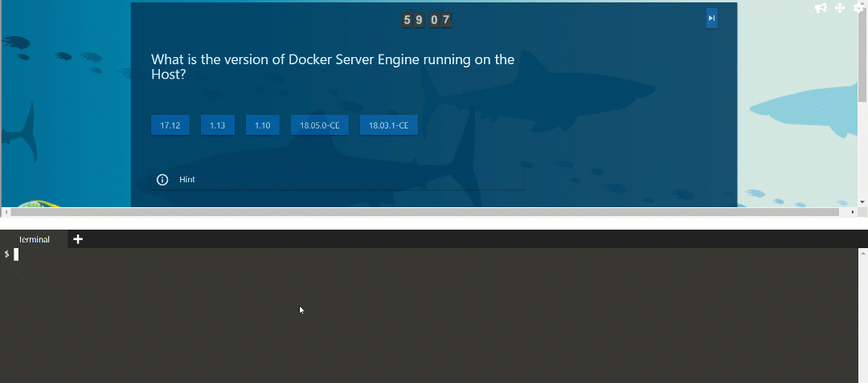Click the info icon beside Hint

point(162,180)
